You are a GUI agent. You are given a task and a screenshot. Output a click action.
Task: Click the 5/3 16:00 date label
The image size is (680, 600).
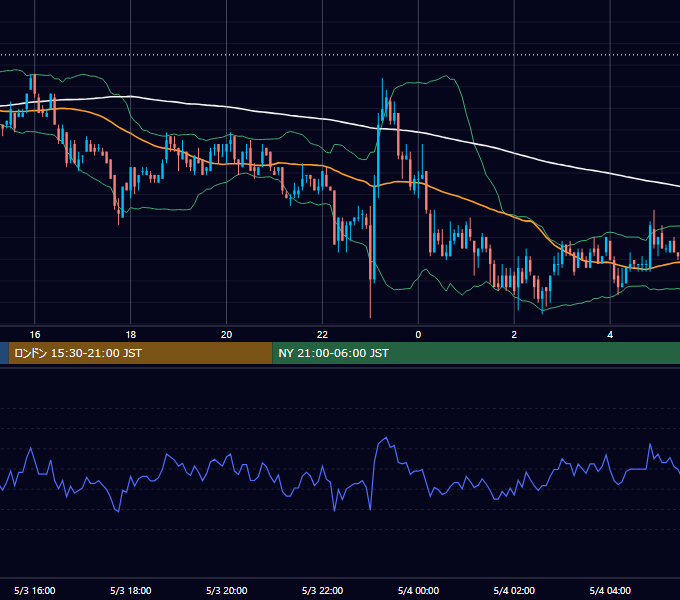(x=35, y=590)
